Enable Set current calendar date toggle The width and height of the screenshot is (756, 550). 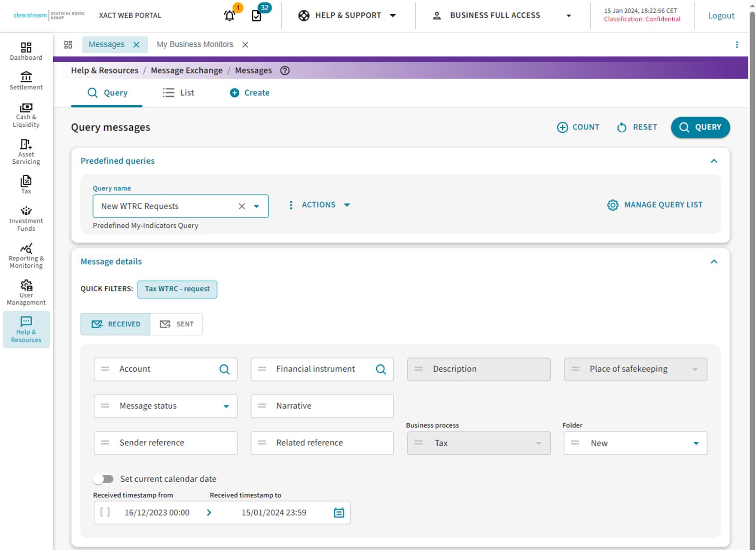[x=104, y=479]
